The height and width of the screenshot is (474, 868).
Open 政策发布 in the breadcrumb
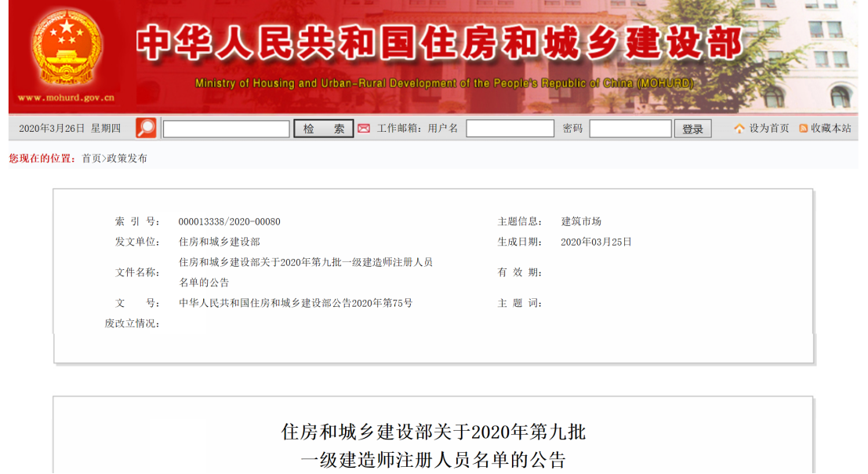pyautogui.click(x=127, y=159)
